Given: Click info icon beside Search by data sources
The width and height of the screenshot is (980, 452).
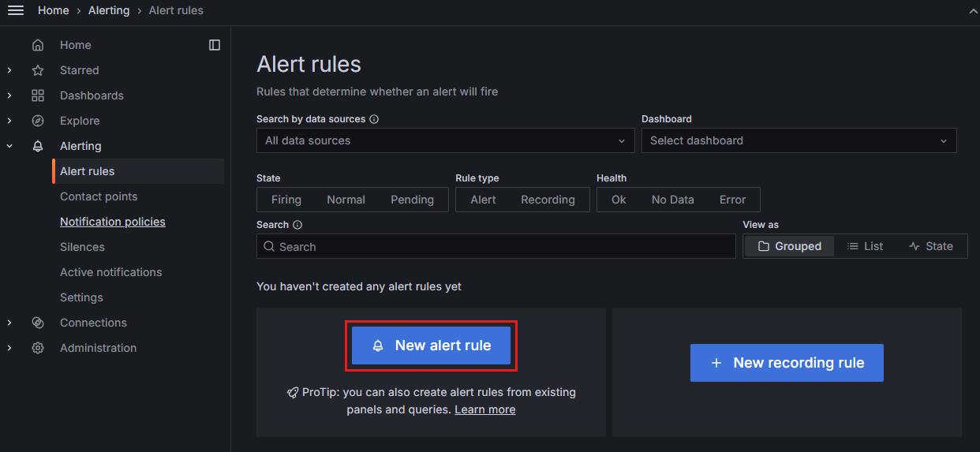Looking at the screenshot, I should click(374, 119).
